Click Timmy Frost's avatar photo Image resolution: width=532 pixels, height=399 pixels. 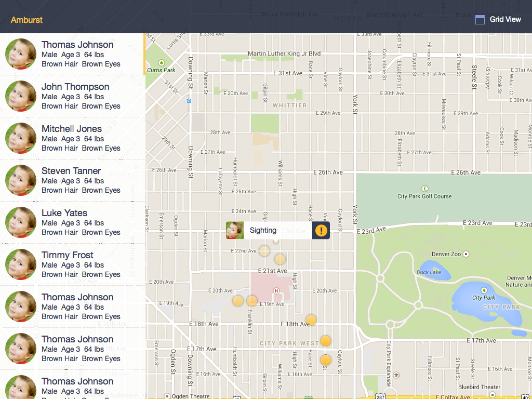pos(21,264)
